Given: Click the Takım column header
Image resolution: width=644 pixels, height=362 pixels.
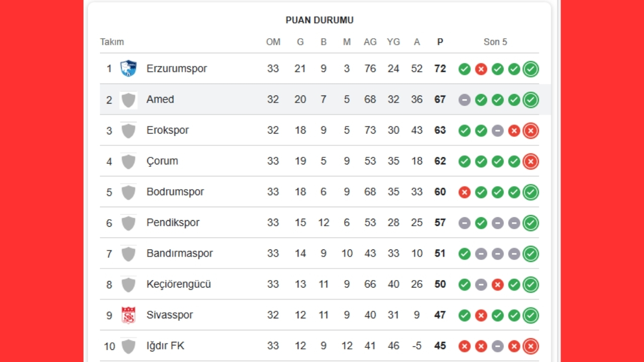Looking at the screenshot, I should pyautogui.click(x=112, y=42).
